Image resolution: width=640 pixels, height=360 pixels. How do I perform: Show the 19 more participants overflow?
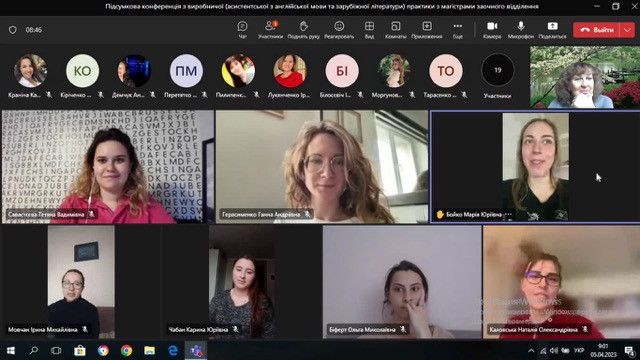498,70
